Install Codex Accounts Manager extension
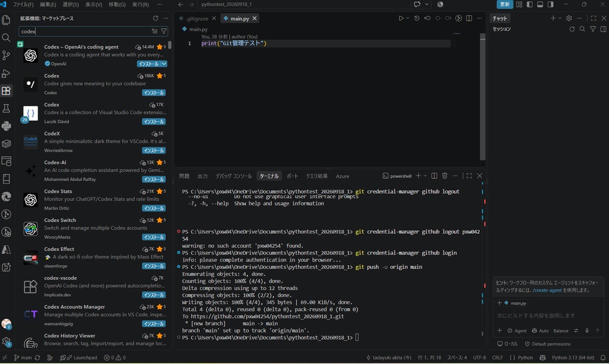This screenshot has height=364, width=609. [x=154, y=324]
